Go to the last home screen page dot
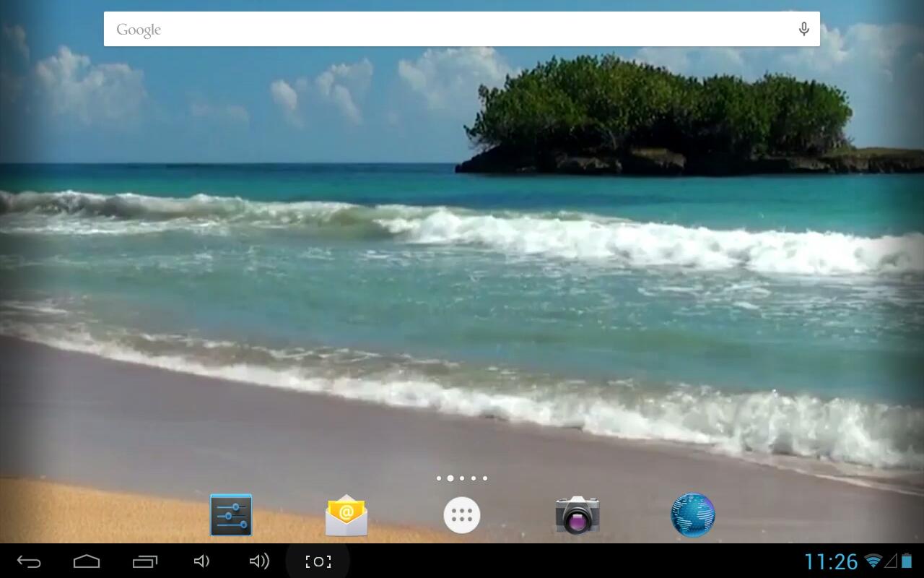This screenshot has height=578, width=924. tap(485, 478)
